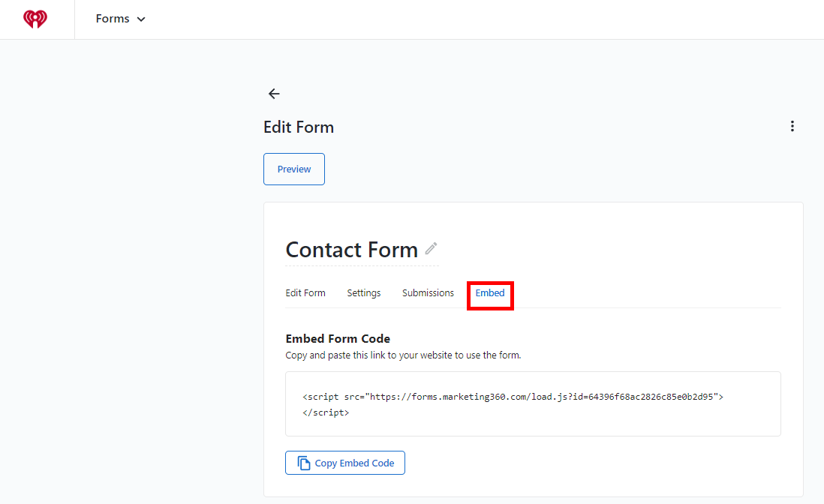Screen dimensions: 824x504
Task: Click the copy icon in Copy Embed Code
Action: [304, 463]
